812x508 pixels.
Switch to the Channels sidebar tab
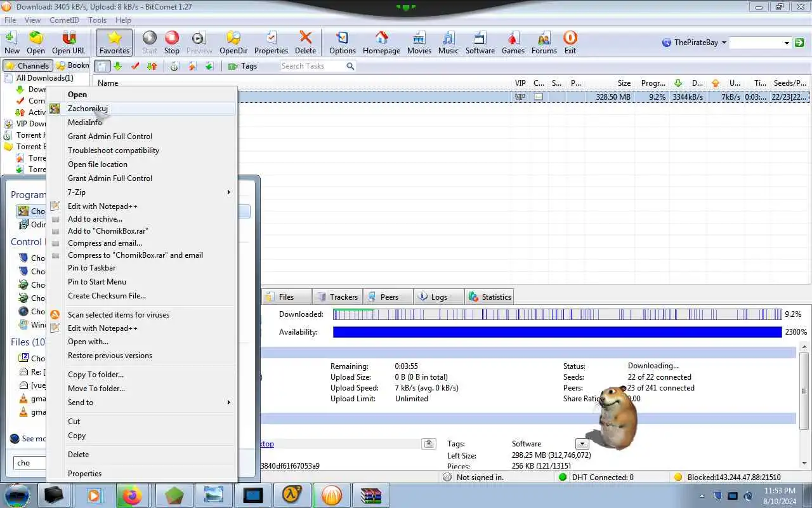pos(27,65)
